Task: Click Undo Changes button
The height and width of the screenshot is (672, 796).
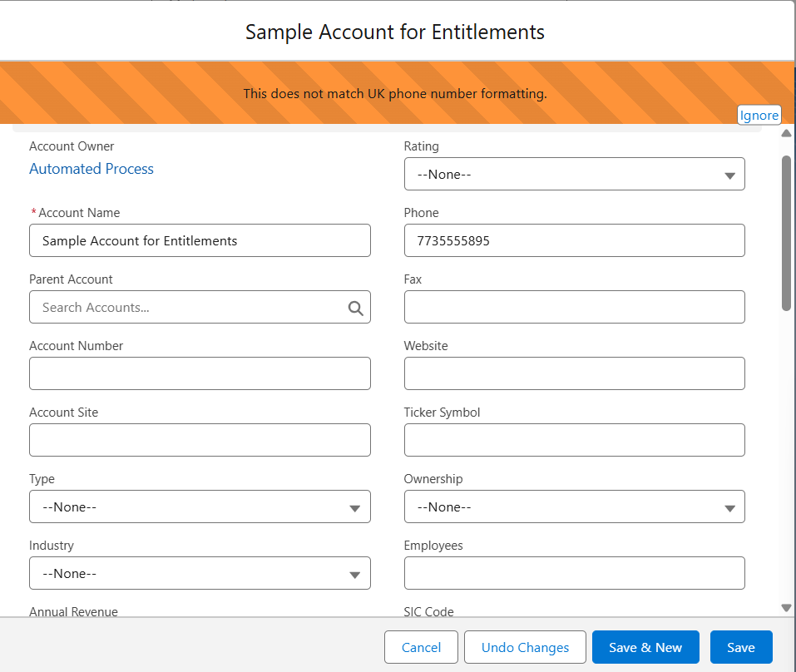Action: (525, 648)
